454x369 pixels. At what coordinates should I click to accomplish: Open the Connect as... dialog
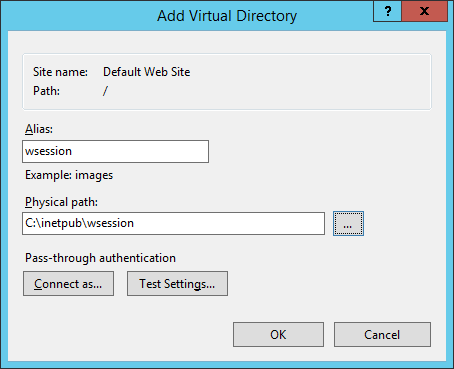coord(68,283)
